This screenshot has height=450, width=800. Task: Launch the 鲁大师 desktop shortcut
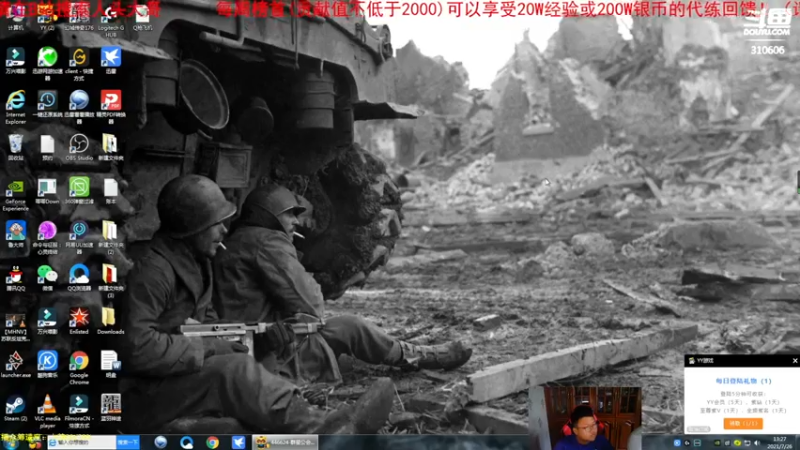tap(15, 234)
